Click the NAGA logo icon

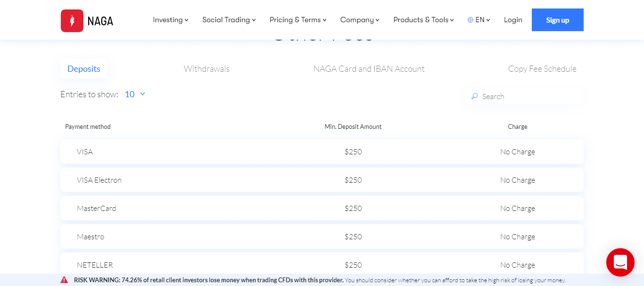click(72, 21)
